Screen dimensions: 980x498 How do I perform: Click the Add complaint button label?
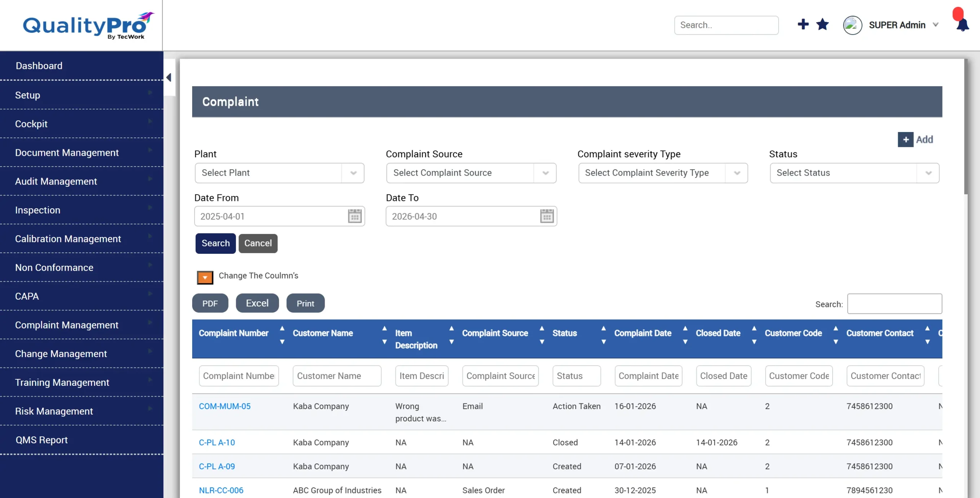point(924,139)
